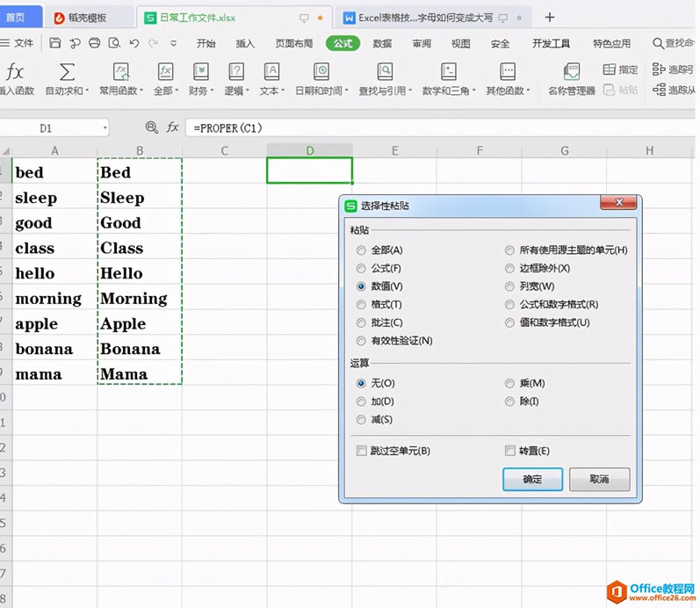The width and height of the screenshot is (700, 608).
Task: Click the print icon in quick toolbar
Action: click(x=94, y=43)
